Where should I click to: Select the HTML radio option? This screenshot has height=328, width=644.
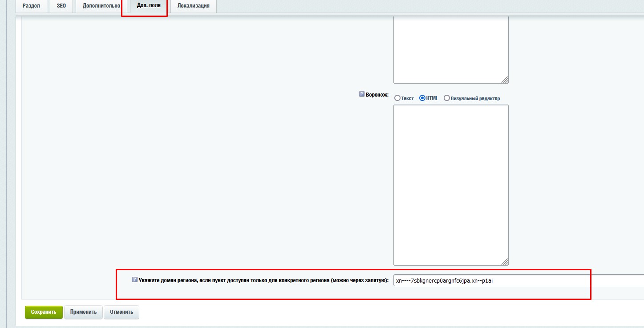click(x=422, y=98)
